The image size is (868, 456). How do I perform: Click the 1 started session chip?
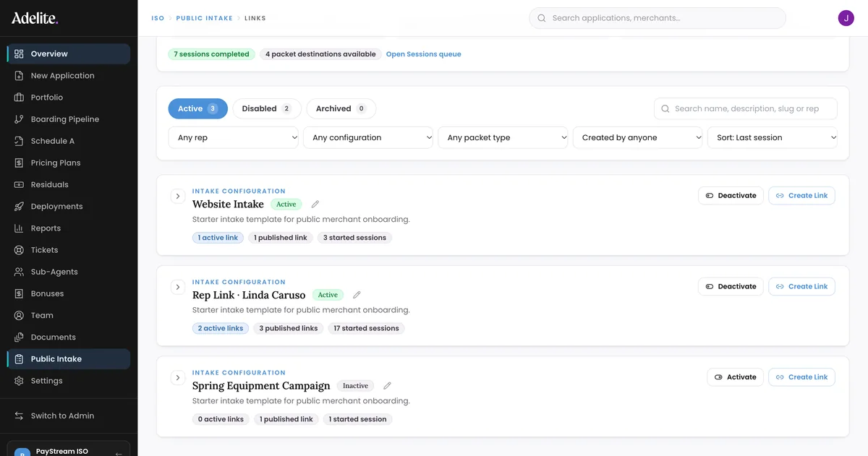(x=357, y=419)
